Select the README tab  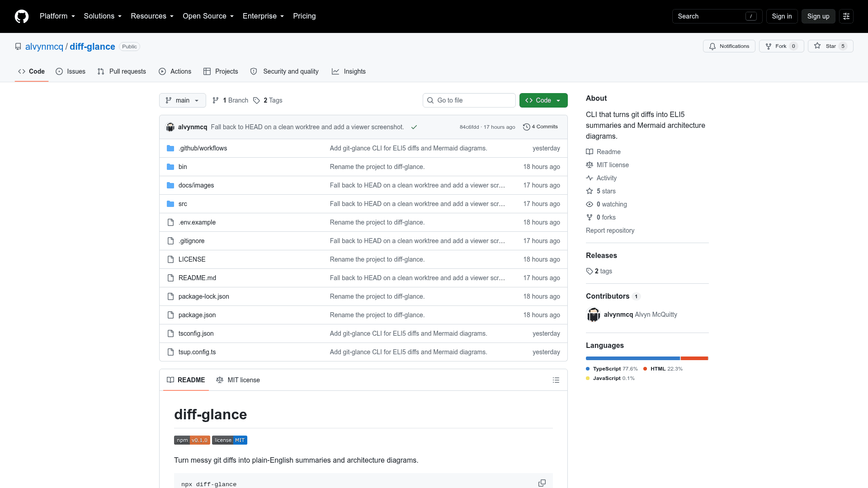[186, 380]
